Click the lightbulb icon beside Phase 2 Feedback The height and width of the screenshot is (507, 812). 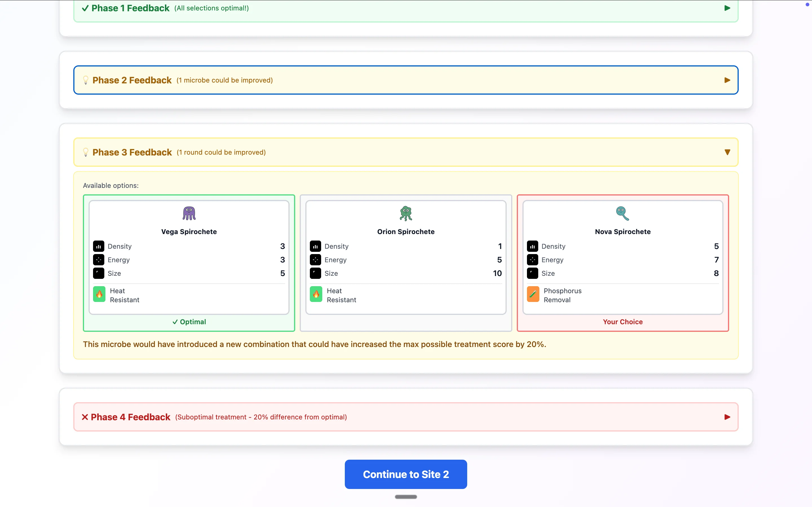point(85,80)
